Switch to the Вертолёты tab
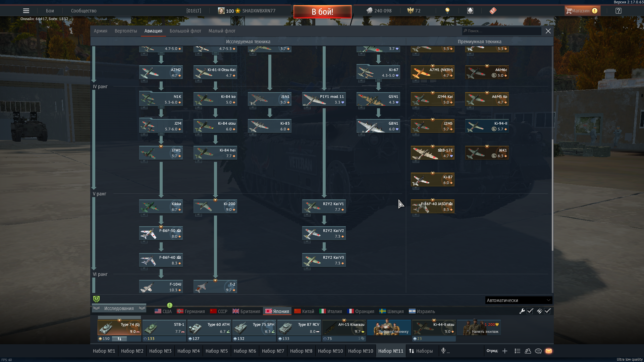The width and height of the screenshot is (644, 362). (x=126, y=31)
